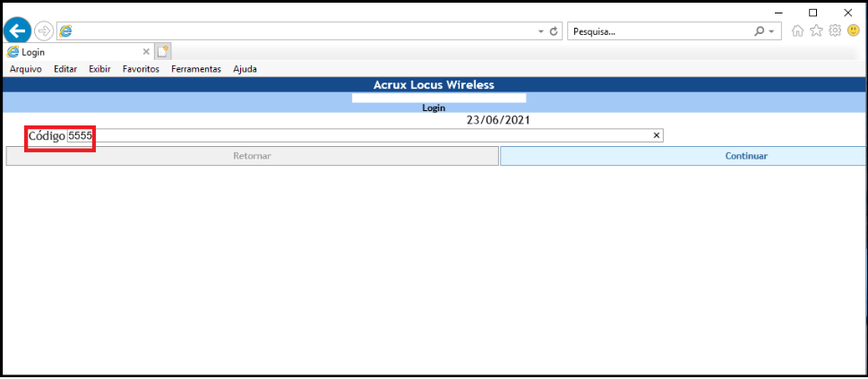Open the Arquivo menu
Image resolution: width=868 pixels, height=379 pixels.
click(25, 69)
